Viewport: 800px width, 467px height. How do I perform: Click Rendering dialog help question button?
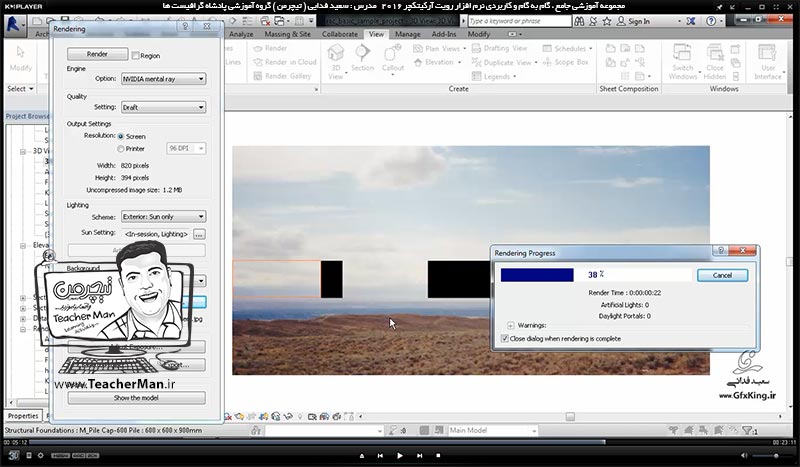coord(185,26)
